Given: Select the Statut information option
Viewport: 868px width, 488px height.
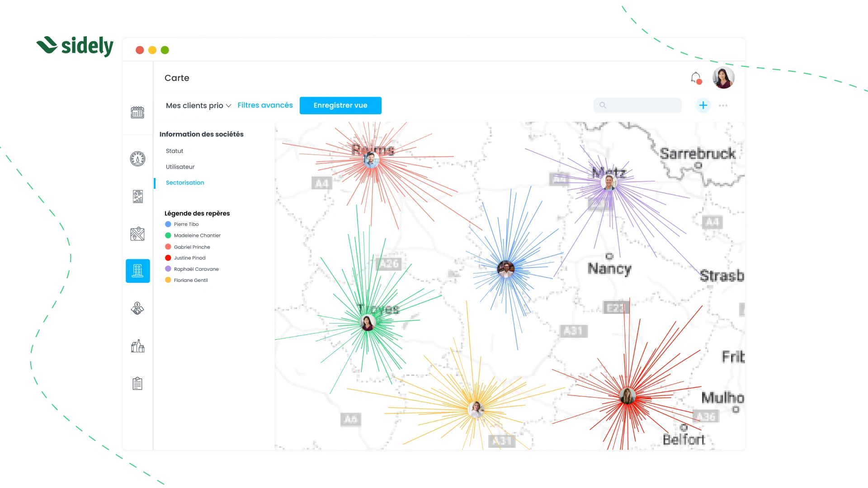Looking at the screenshot, I should click(175, 151).
